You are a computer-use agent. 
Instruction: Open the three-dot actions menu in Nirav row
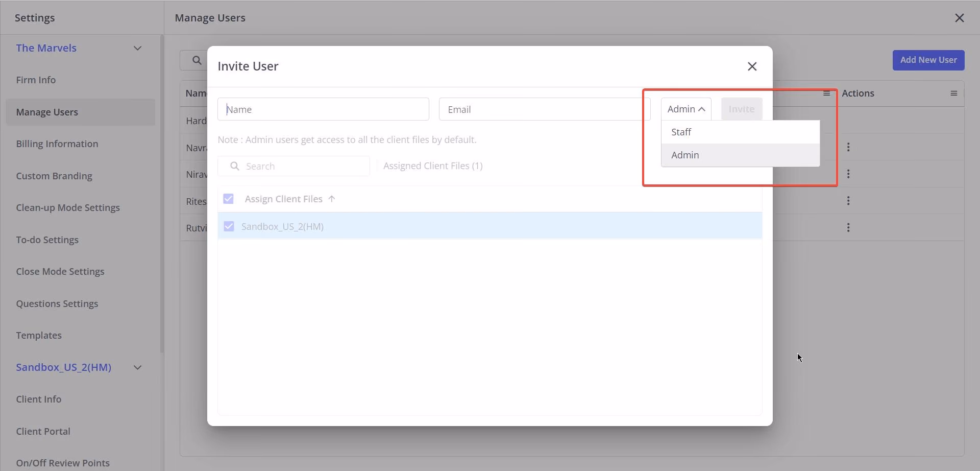(x=848, y=174)
